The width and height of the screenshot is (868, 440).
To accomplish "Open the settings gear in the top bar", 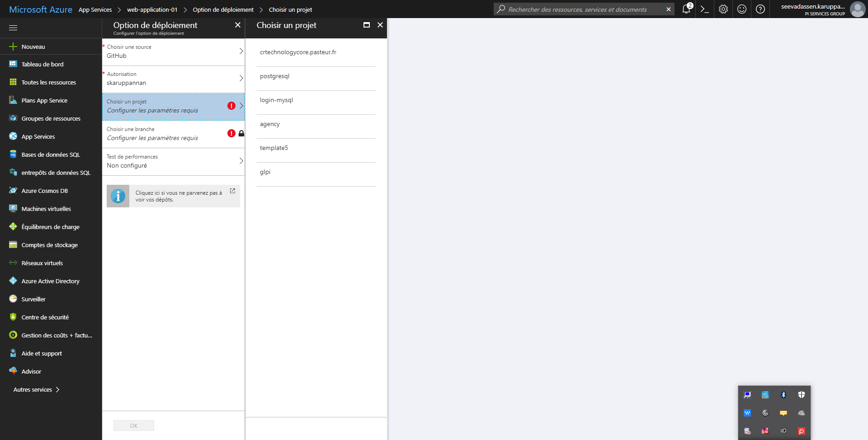I will [723, 9].
